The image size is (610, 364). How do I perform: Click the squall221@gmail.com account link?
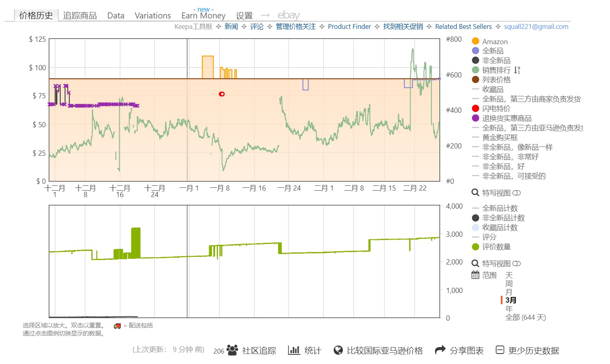click(536, 26)
